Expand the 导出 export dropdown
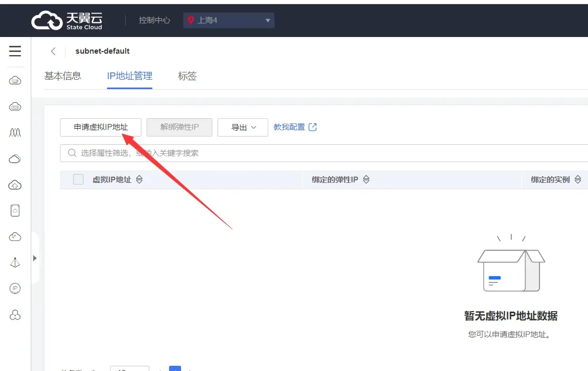The image size is (588, 371). (x=243, y=127)
